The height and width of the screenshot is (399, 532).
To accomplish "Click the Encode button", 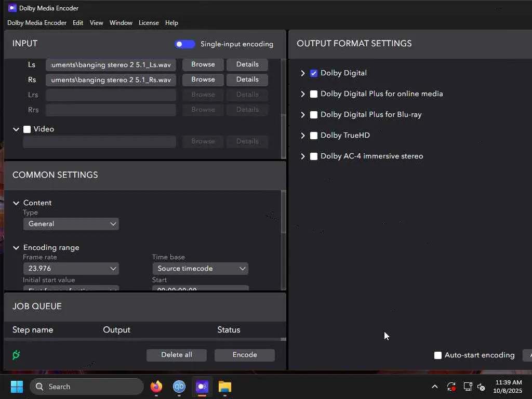I will 245,355.
